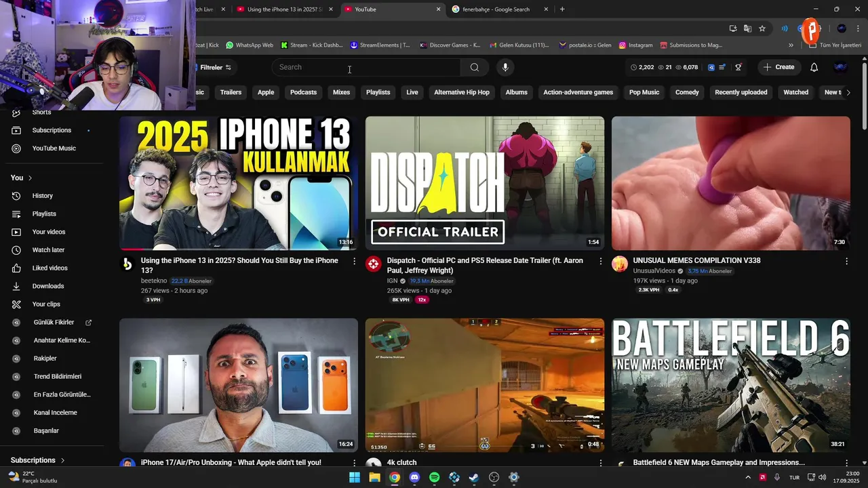The image size is (868, 488).
Task: Click the voice search microphone icon
Action: pos(505,67)
